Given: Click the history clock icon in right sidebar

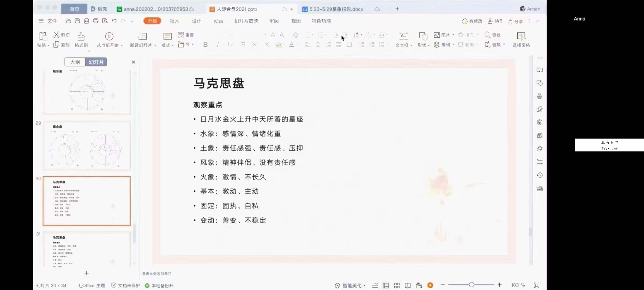Looking at the screenshot, I should click(x=540, y=175).
